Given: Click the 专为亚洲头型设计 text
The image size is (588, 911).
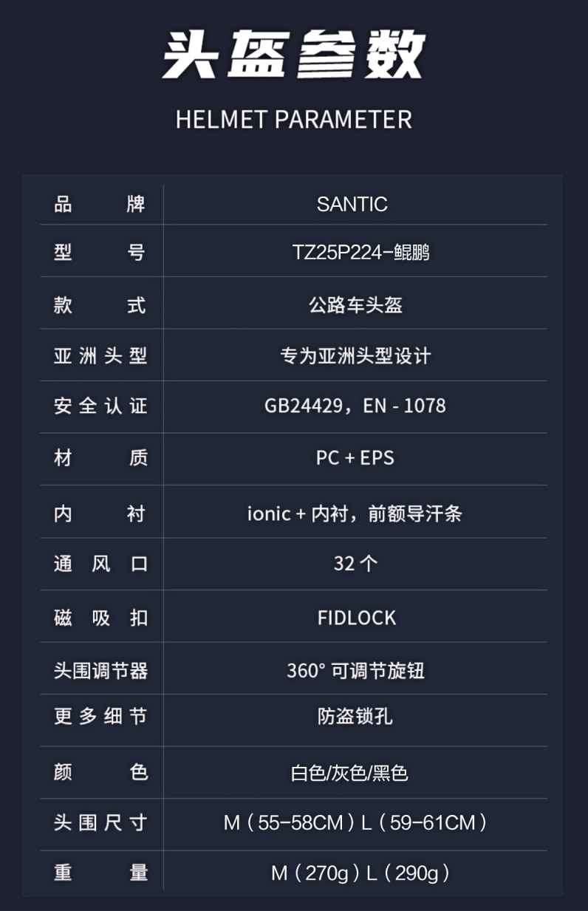Looking at the screenshot, I should 355,356.
